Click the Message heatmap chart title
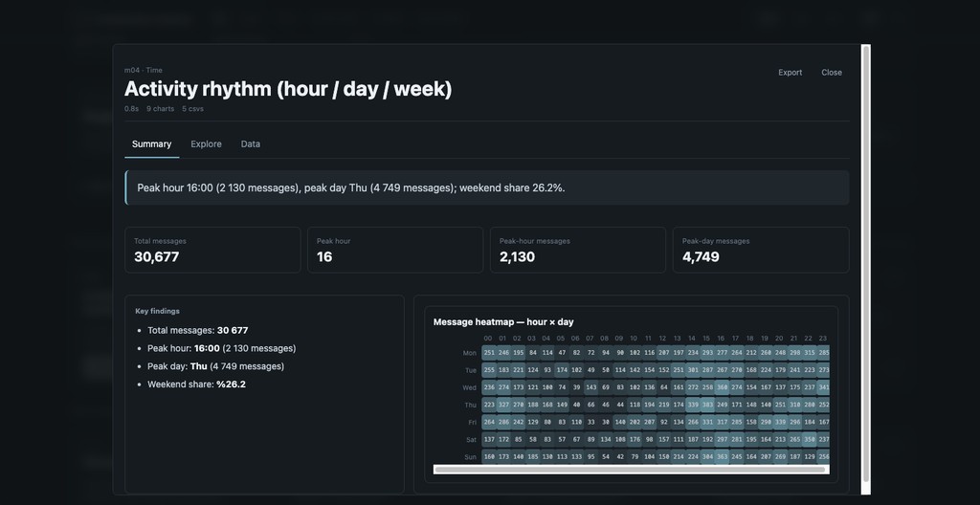 pyautogui.click(x=503, y=322)
